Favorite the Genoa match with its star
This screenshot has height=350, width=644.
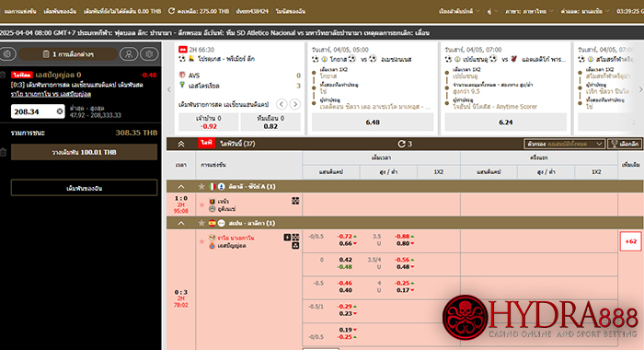[201, 204]
